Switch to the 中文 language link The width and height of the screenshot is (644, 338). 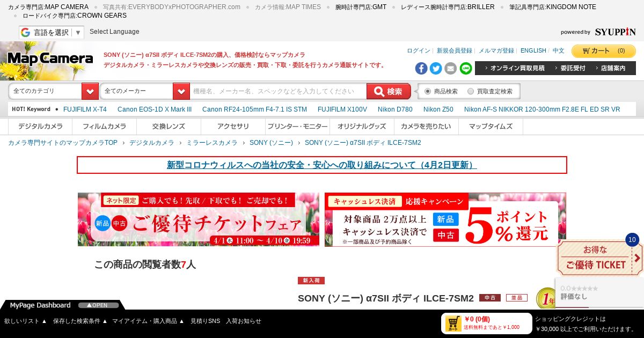pos(559,50)
